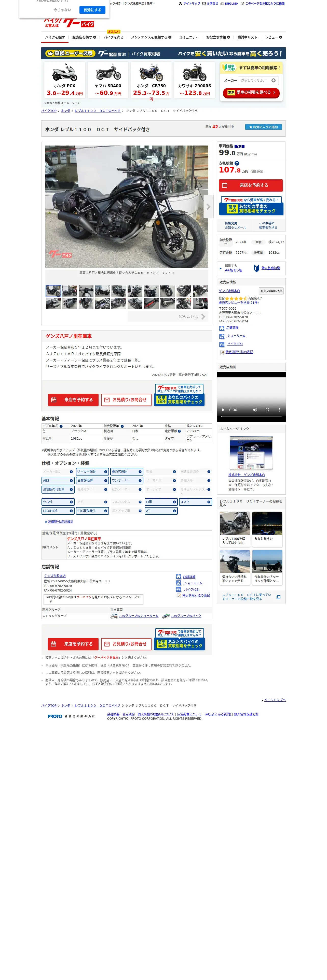Open バイクを売る navigation item
The image size is (327, 980).
113,37
